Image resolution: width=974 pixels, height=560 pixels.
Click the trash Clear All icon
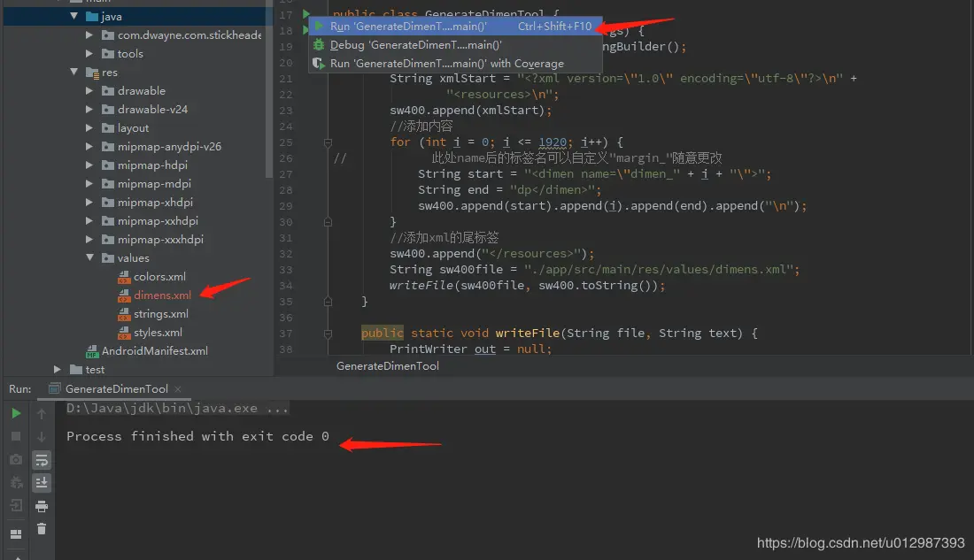point(42,529)
